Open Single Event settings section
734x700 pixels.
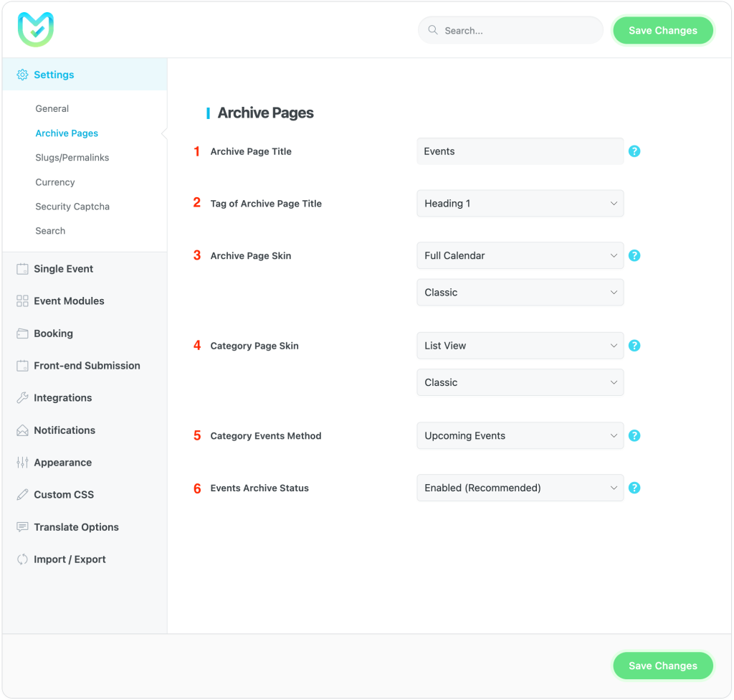(63, 269)
